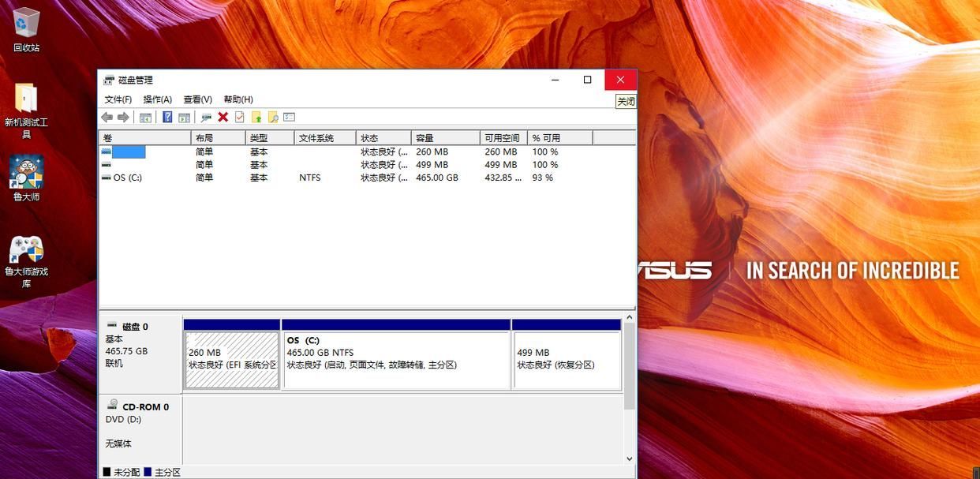Open Help via the blue question-mark icon

point(167,117)
